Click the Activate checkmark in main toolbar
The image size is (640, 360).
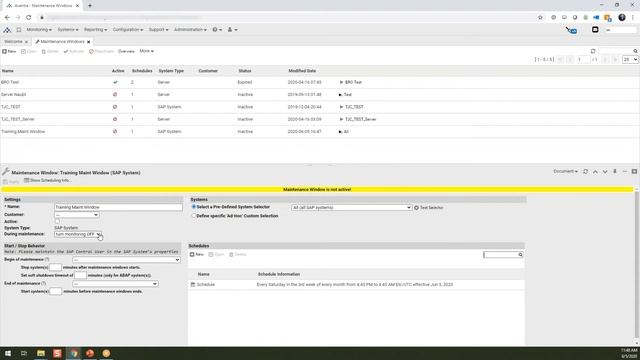[66, 51]
